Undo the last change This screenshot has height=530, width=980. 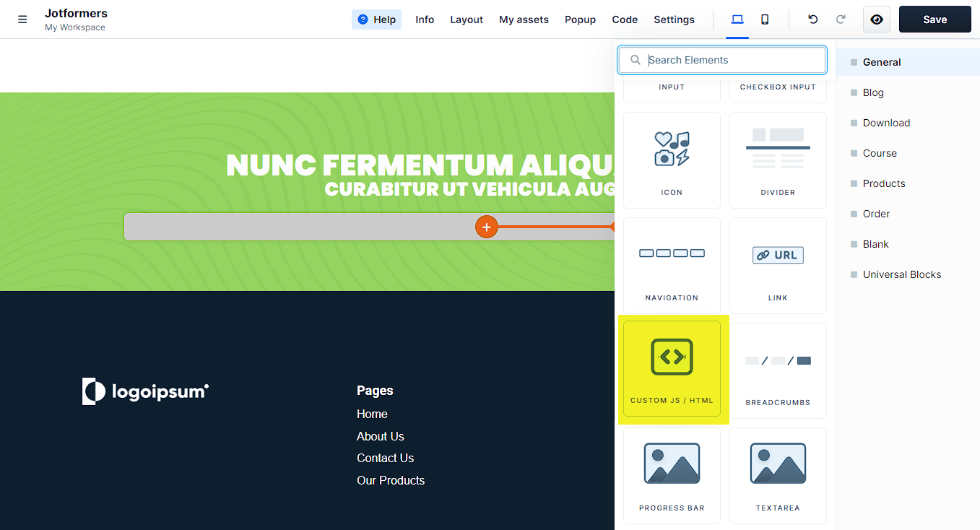tap(813, 19)
